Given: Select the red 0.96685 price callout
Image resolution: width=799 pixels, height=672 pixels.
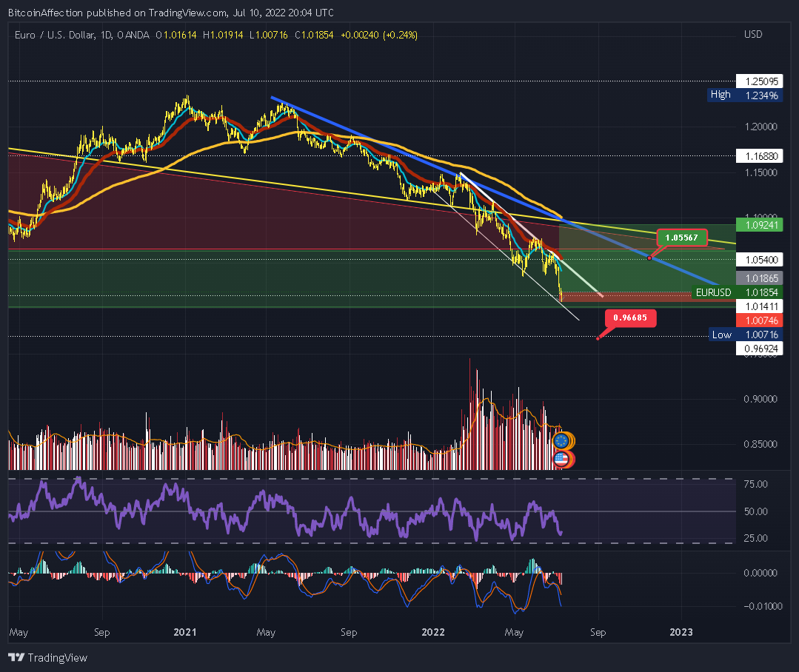Looking at the screenshot, I should point(630,317).
